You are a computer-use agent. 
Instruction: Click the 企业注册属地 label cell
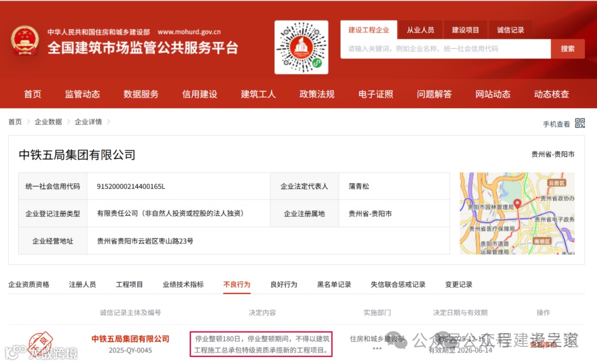[304, 213]
